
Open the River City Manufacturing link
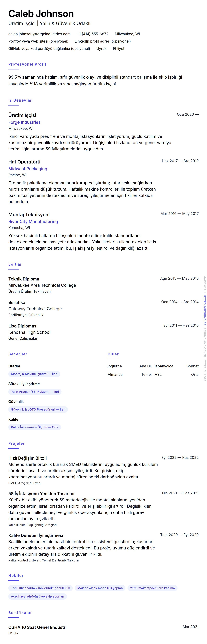[33, 221]
